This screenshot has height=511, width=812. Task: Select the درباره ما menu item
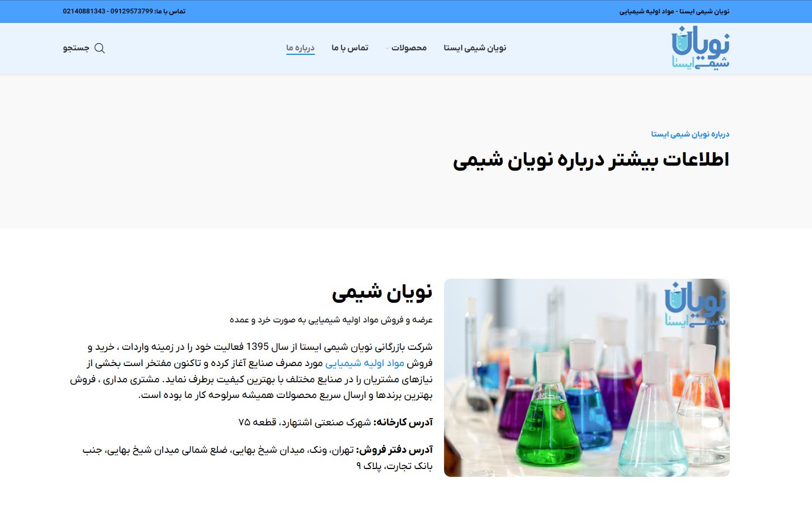[300, 48]
